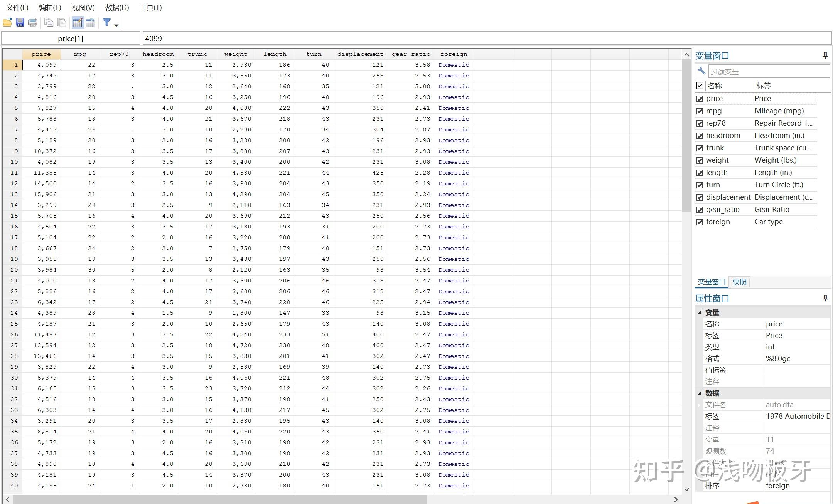Print the dataset

click(x=32, y=22)
